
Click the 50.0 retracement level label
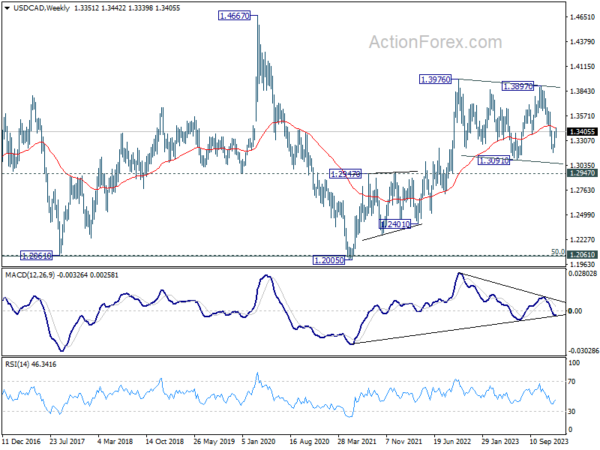558,251
